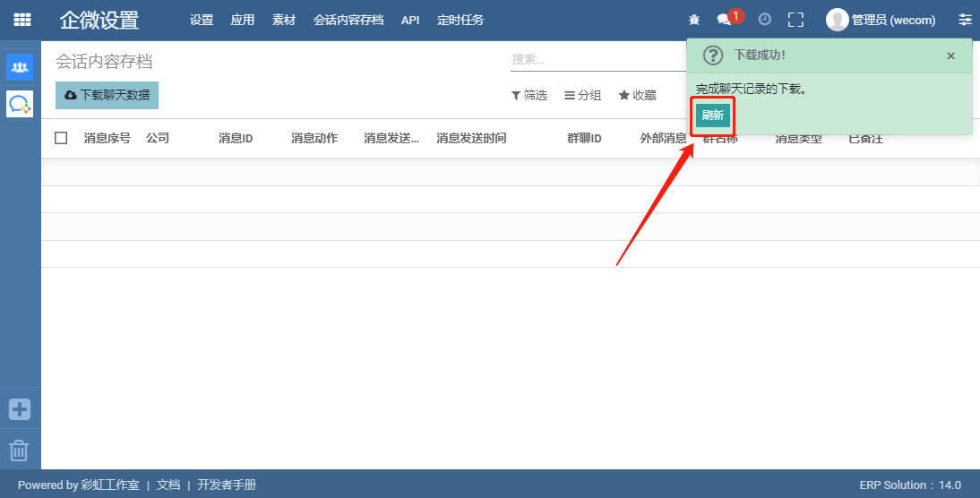Open the clock activities icon
This screenshot has width=980, height=498.
[764, 20]
